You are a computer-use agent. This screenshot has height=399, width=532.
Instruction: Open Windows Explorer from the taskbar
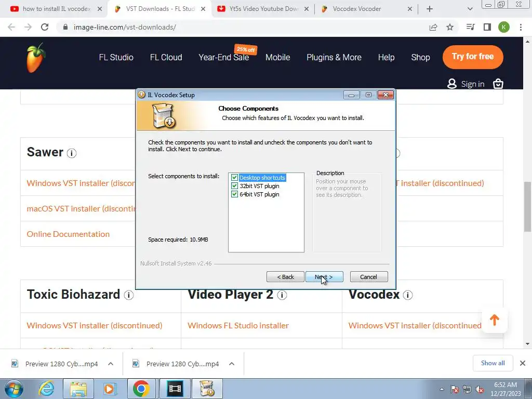tap(78, 389)
